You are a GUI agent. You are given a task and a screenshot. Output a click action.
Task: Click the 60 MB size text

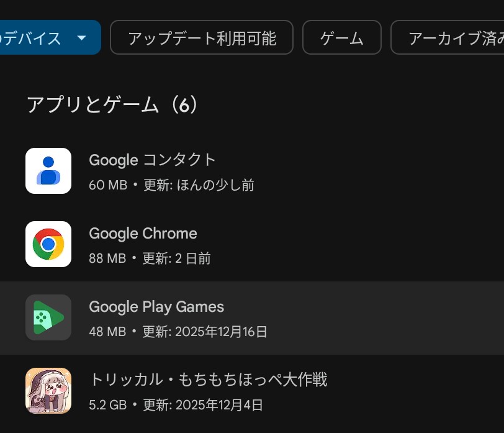[x=107, y=185]
